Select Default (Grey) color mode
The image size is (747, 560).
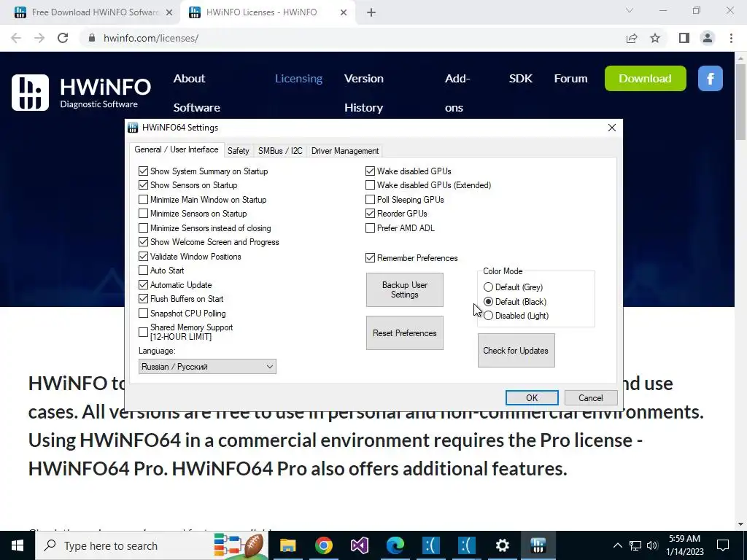pos(488,287)
